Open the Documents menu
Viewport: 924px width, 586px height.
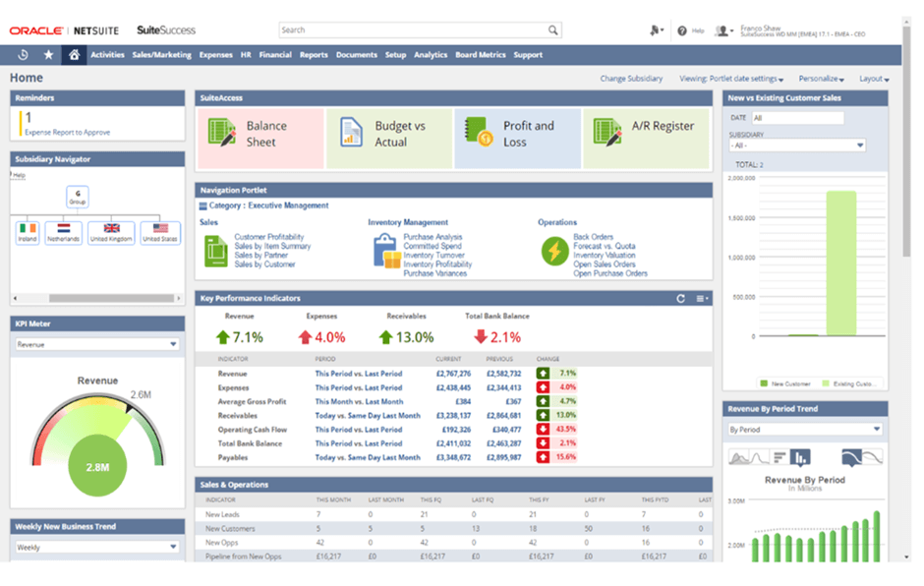point(357,55)
